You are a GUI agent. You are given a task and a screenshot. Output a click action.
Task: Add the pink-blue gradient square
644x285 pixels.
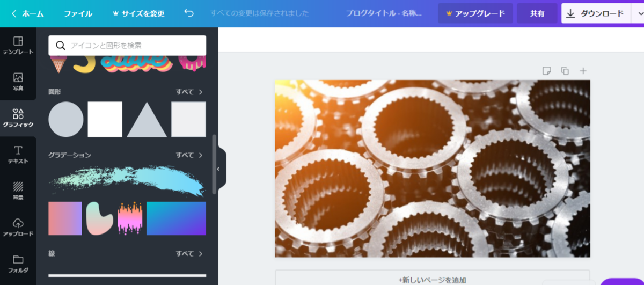65,218
